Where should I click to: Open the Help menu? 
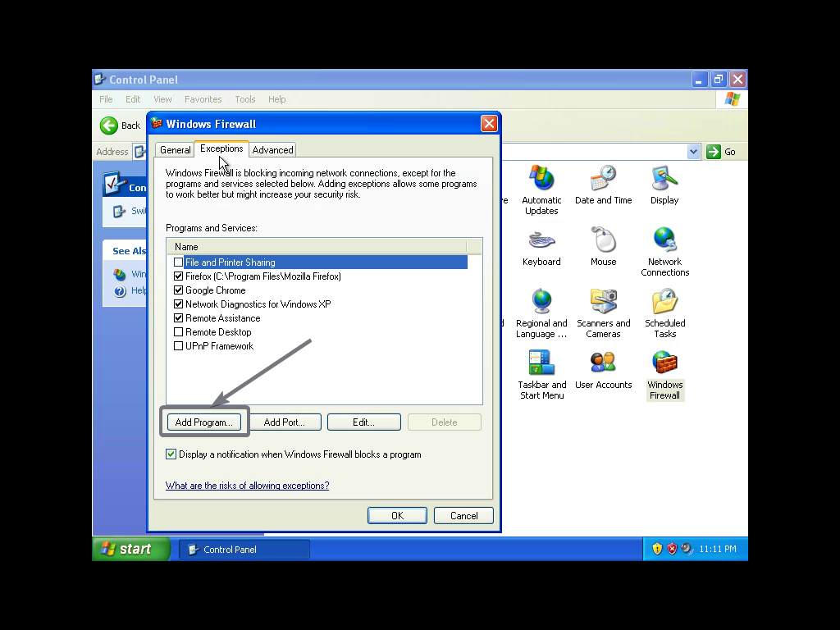(x=277, y=99)
